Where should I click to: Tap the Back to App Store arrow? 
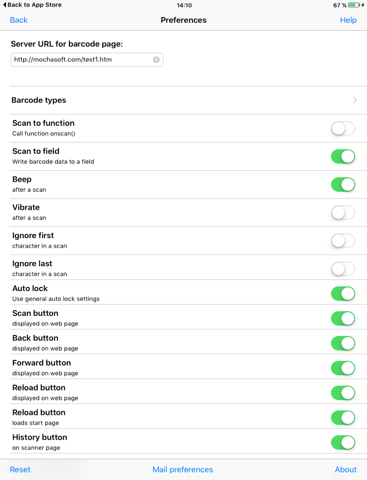tap(5, 5)
